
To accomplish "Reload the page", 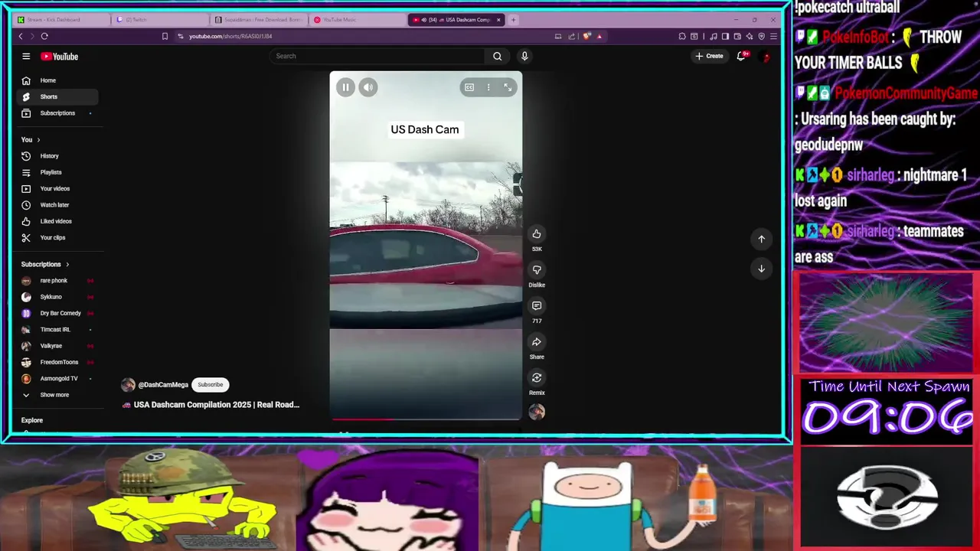I will click(x=44, y=36).
